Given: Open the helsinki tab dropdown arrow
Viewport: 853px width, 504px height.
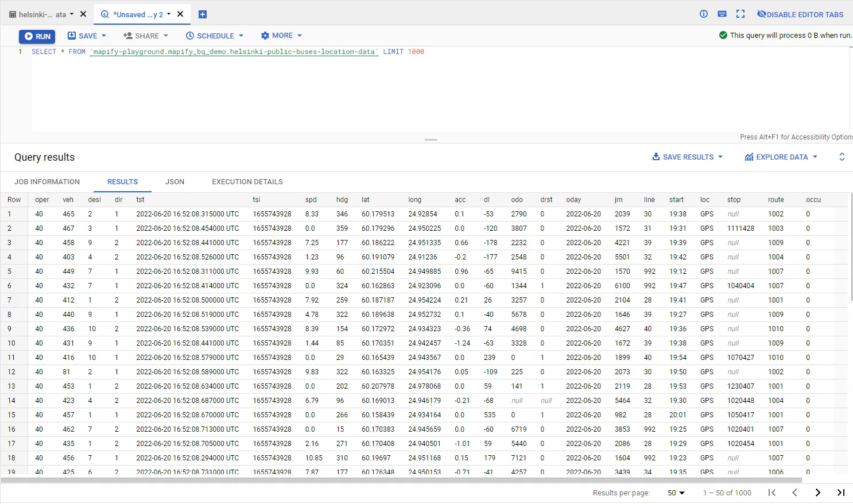Looking at the screenshot, I should point(72,14).
